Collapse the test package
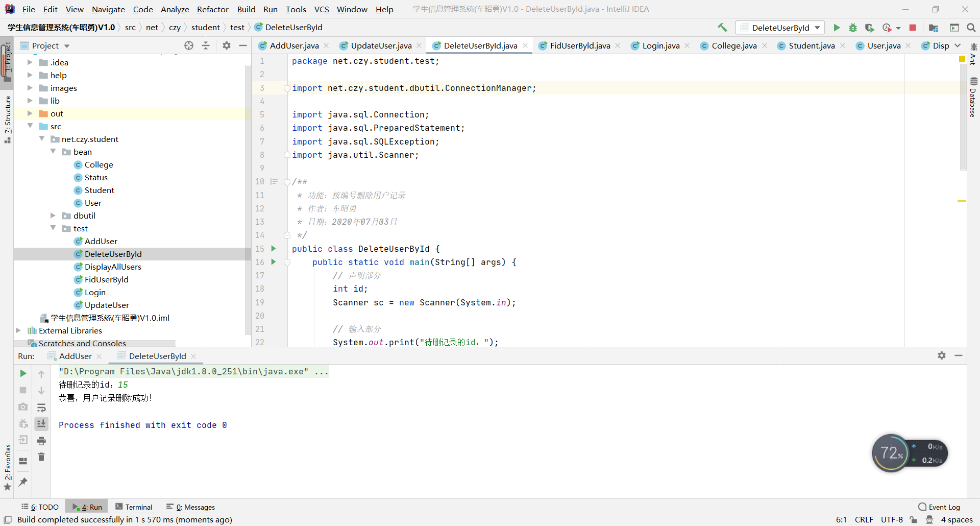Viewport: 980px width, 526px height. click(x=53, y=228)
